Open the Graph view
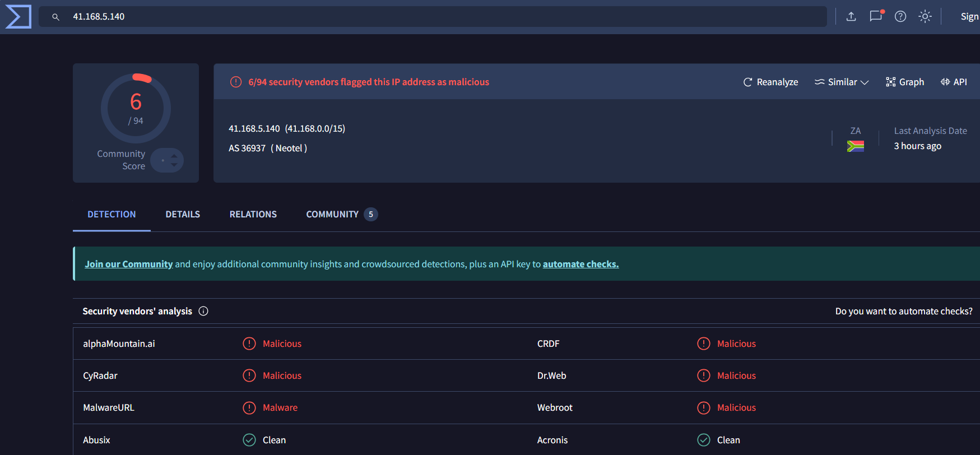980x455 pixels. click(905, 82)
